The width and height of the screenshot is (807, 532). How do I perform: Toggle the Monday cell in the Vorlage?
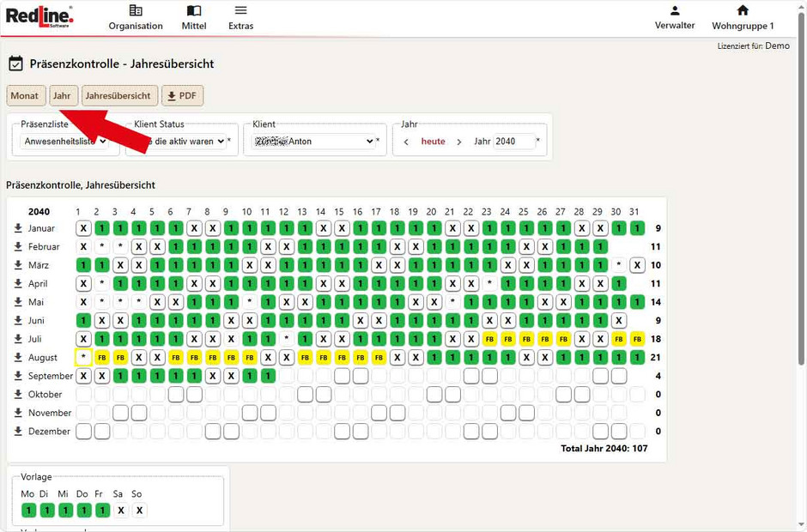coord(28,511)
